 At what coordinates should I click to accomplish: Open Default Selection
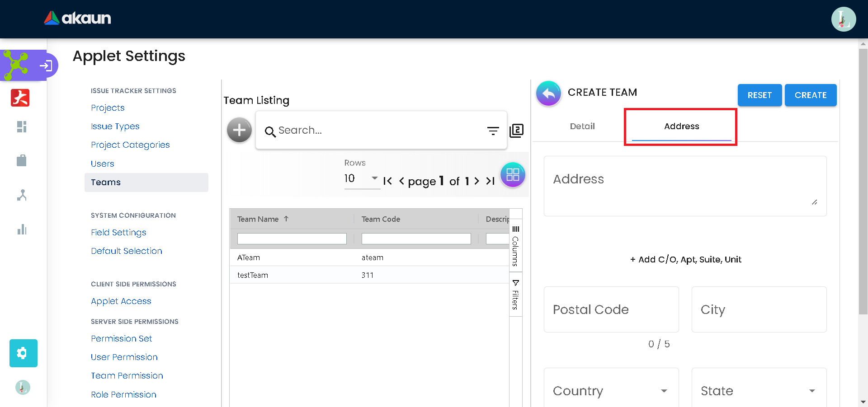point(127,251)
